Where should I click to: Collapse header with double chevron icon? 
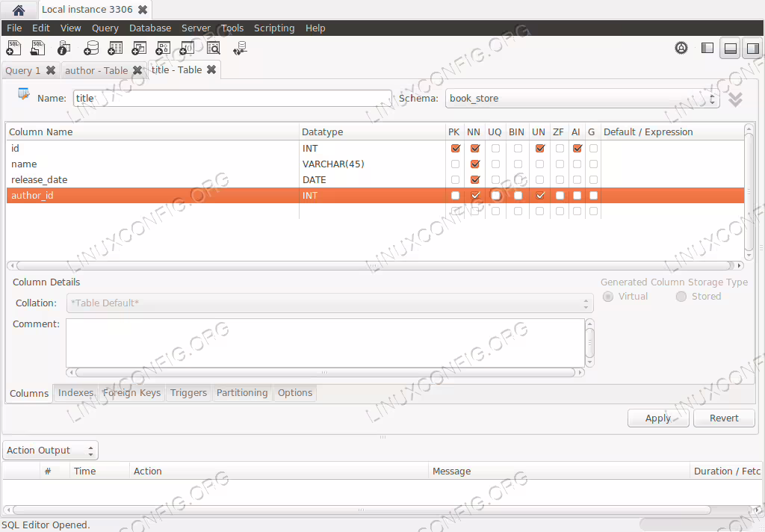tap(735, 99)
